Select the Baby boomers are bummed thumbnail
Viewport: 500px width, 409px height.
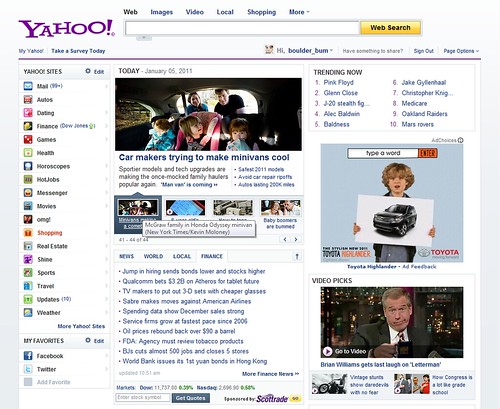point(280,207)
